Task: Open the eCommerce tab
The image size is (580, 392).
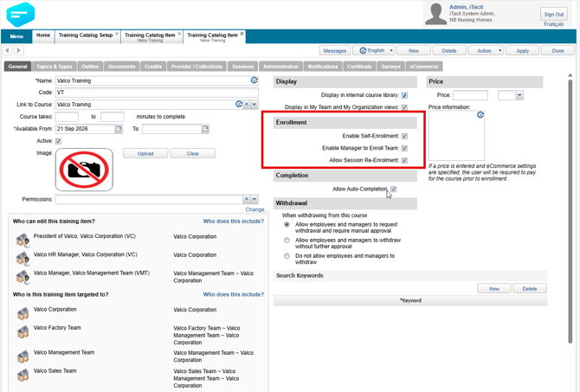Action: point(424,67)
